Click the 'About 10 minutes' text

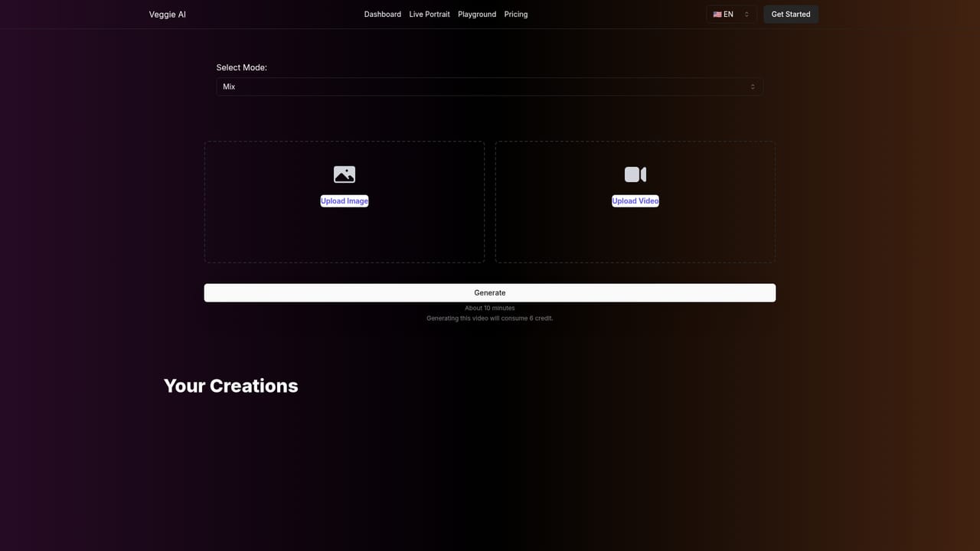coord(490,308)
